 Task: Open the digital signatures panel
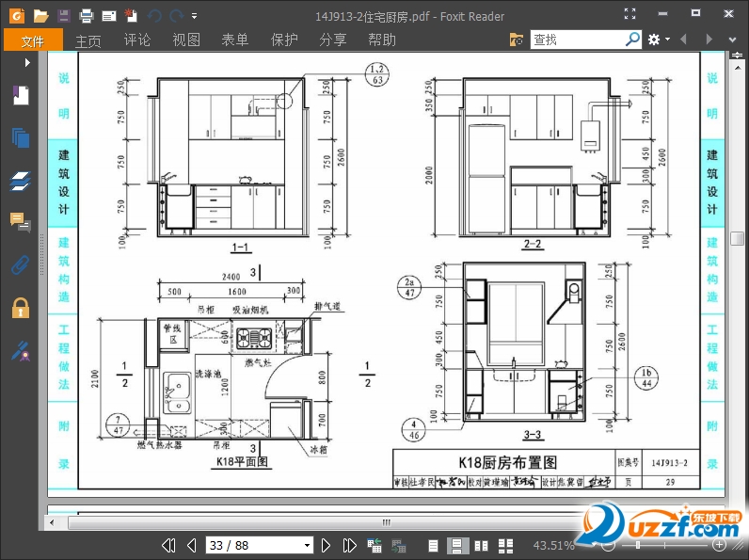click(x=21, y=351)
